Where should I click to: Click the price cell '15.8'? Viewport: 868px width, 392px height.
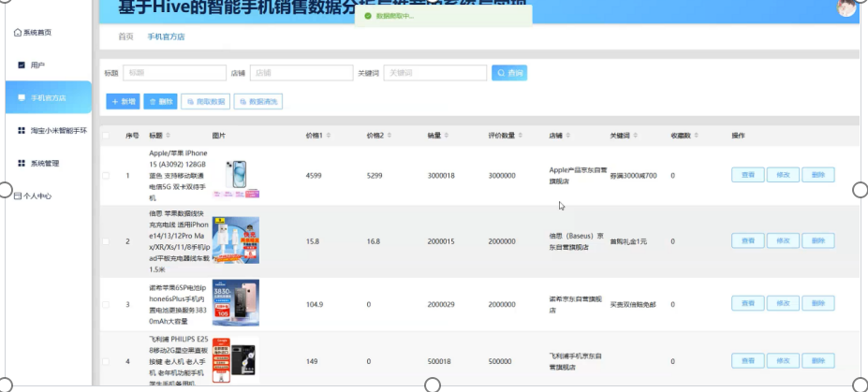point(312,241)
